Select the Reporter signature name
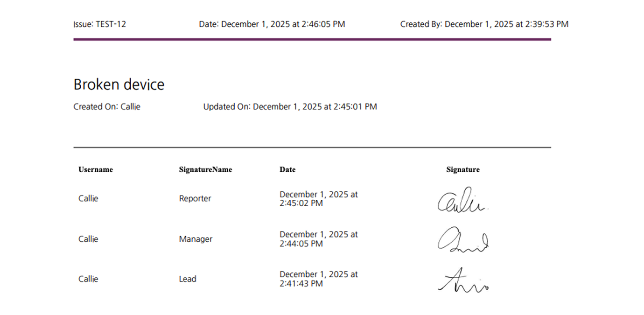Image resolution: width=644 pixels, height=315 pixels. [195, 198]
